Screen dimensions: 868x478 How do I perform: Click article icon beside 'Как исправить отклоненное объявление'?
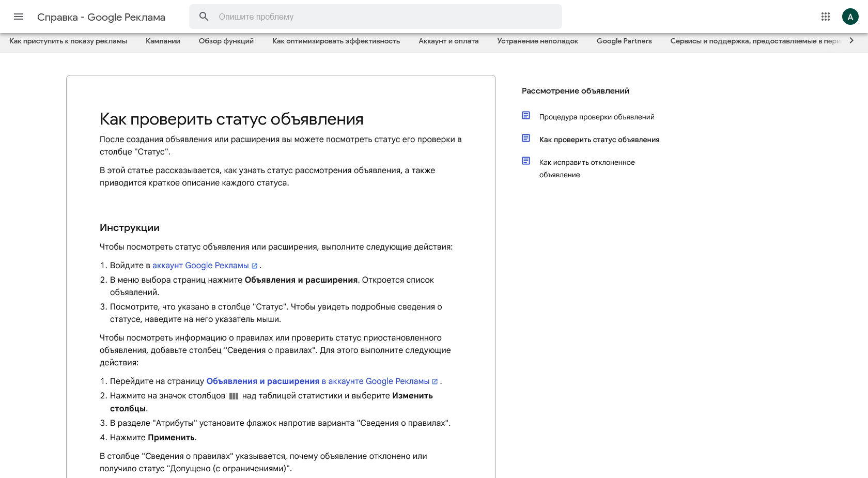(x=526, y=161)
